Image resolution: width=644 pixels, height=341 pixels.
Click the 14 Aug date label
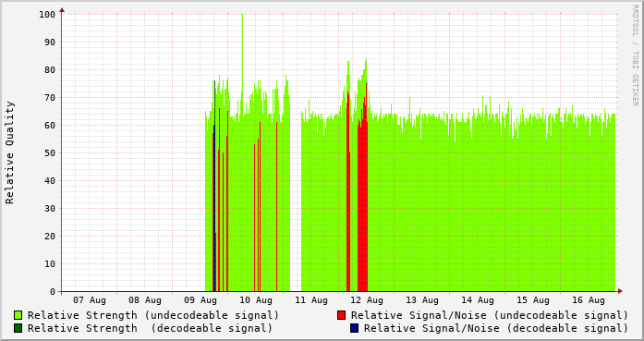(x=478, y=300)
